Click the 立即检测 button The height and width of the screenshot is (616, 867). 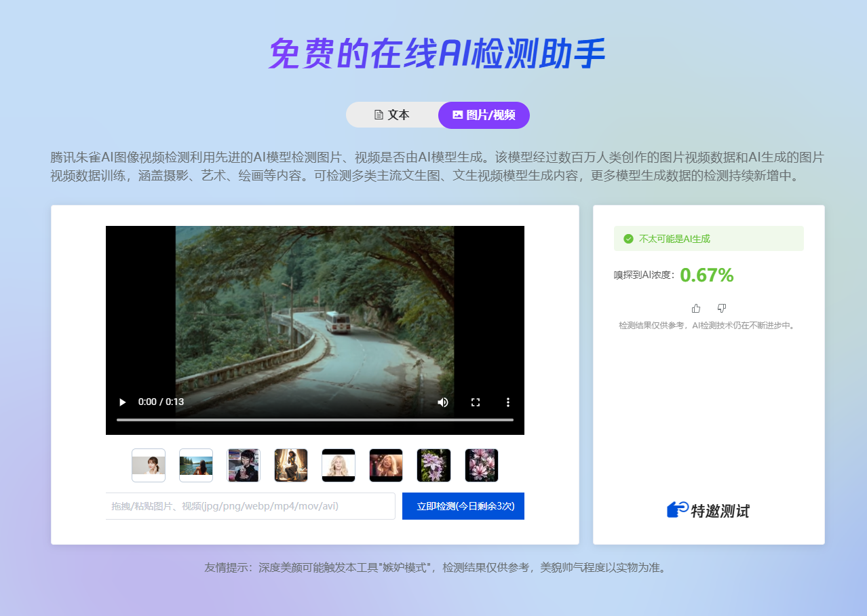pos(463,506)
